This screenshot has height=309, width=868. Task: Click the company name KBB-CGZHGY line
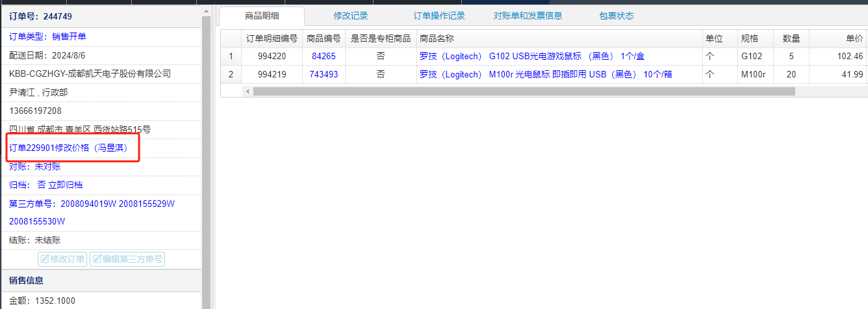point(90,74)
